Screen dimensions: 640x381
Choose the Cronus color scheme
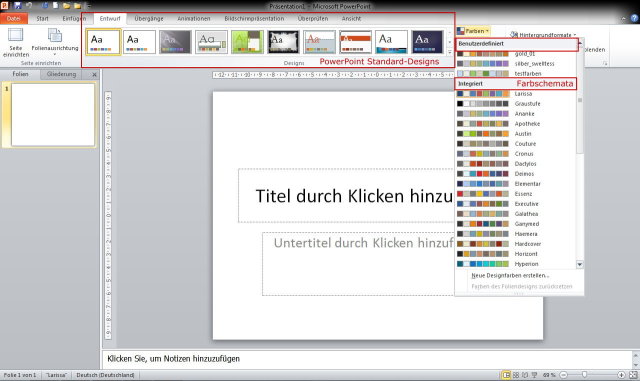[516, 154]
